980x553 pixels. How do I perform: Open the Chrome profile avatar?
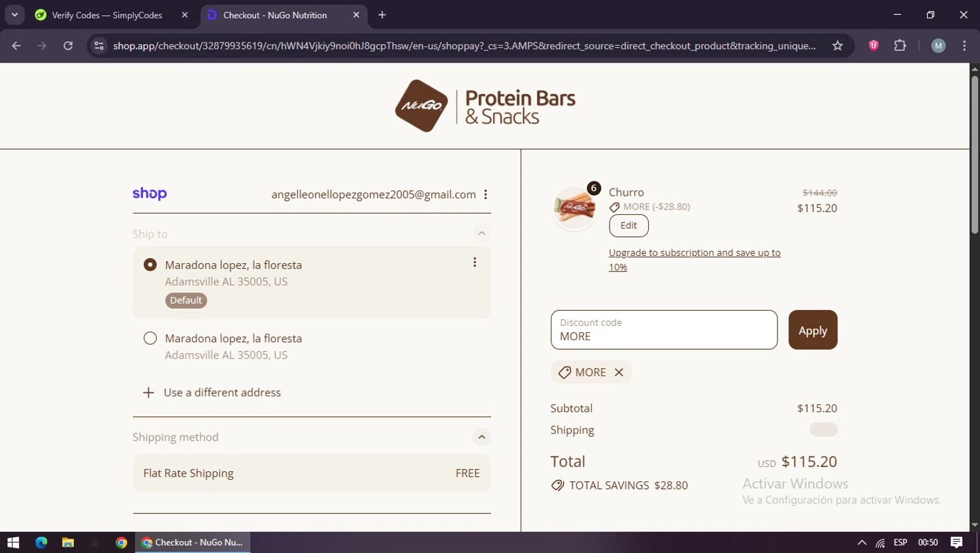[938, 46]
